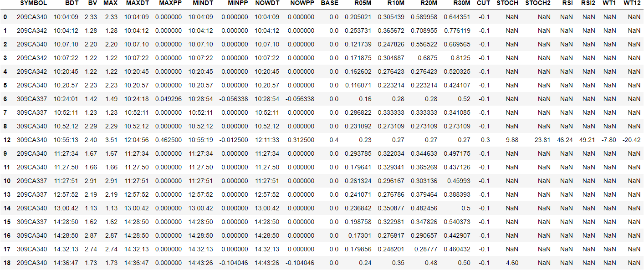Click BASE value 0.4

(334, 140)
